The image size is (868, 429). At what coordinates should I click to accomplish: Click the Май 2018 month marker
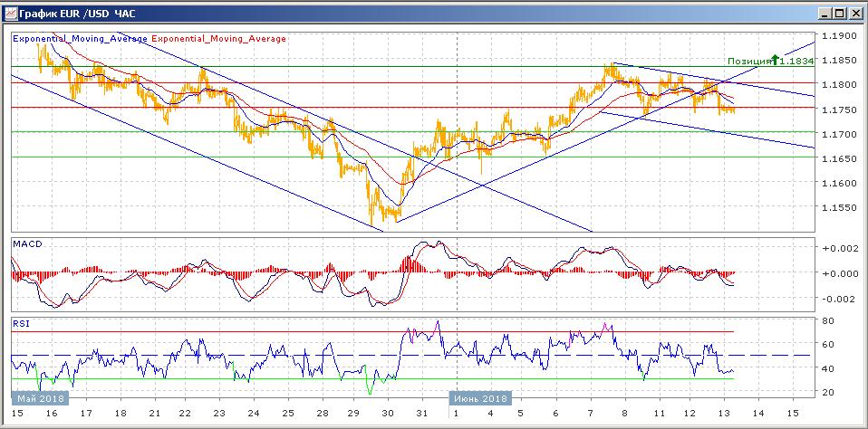[x=40, y=398]
